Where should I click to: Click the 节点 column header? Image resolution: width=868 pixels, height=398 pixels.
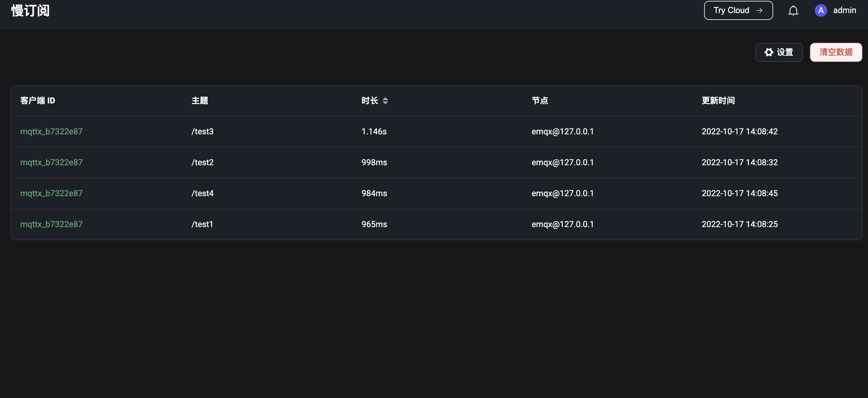coord(539,101)
